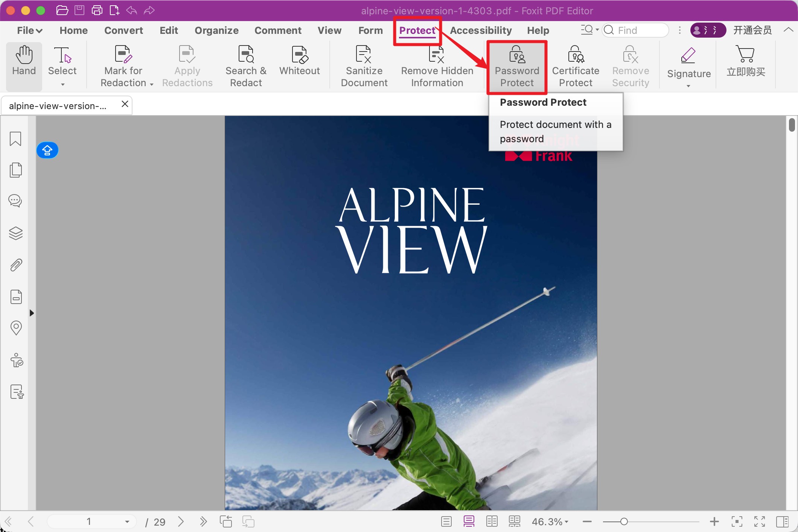Open the Bookmarks panel

pos(15,139)
